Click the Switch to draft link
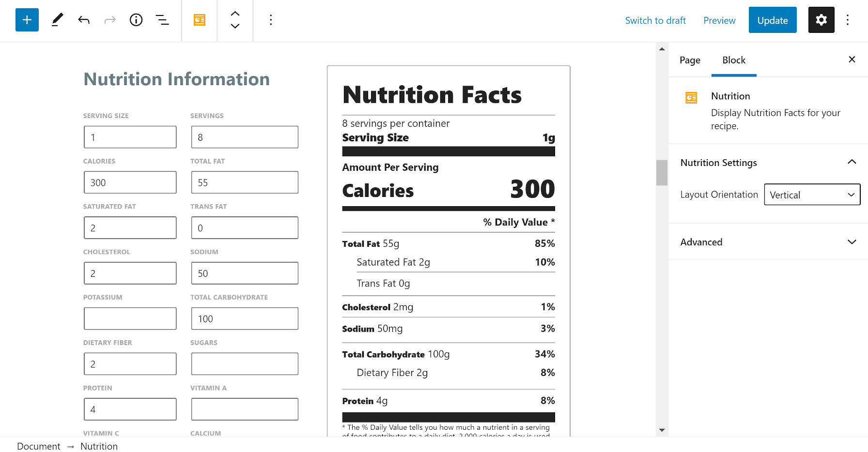 pyautogui.click(x=655, y=20)
